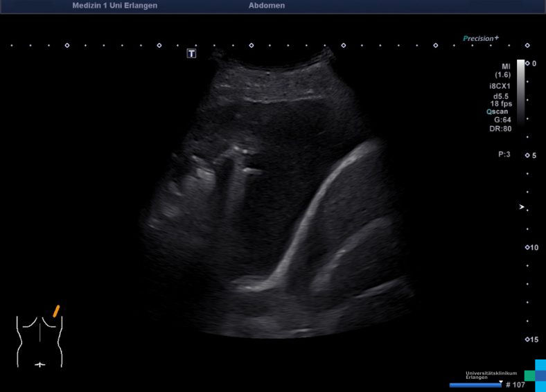Toggle the Precision+ imaging mode label
The width and height of the screenshot is (546, 392).
(481, 39)
